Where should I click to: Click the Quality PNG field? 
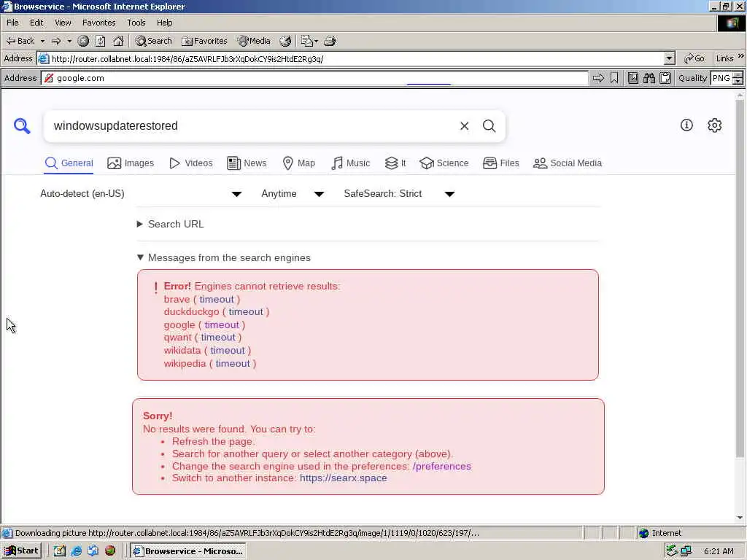[x=721, y=78]
